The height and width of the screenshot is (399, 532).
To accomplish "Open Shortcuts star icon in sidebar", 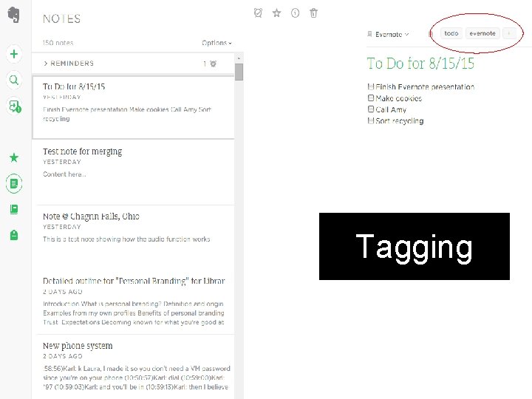I will click(14, 157).
